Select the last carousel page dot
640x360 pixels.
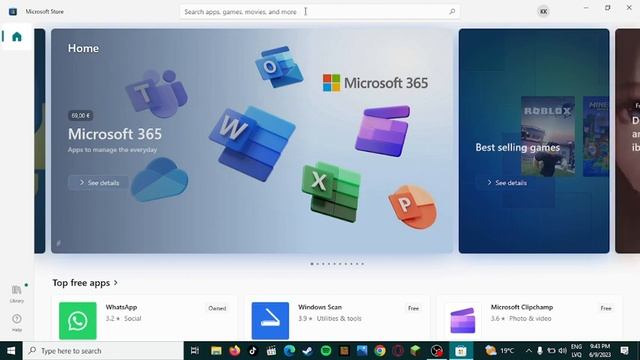pos(362,264)
